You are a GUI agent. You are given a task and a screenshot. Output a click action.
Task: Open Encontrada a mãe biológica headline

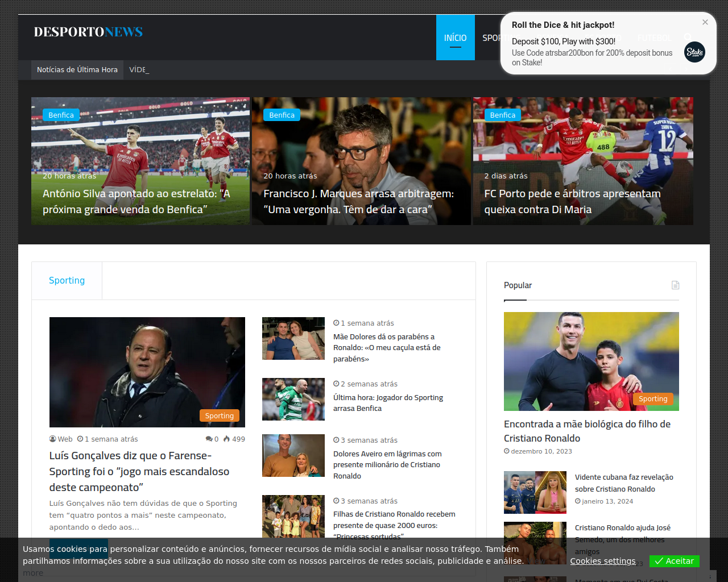click(x=587, y=431)
